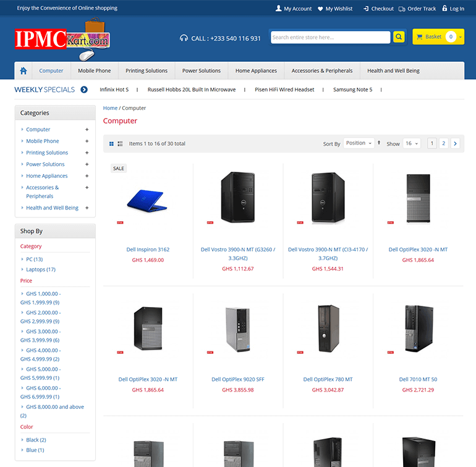Toggle sort direction arrow icon

pos(379,143)
